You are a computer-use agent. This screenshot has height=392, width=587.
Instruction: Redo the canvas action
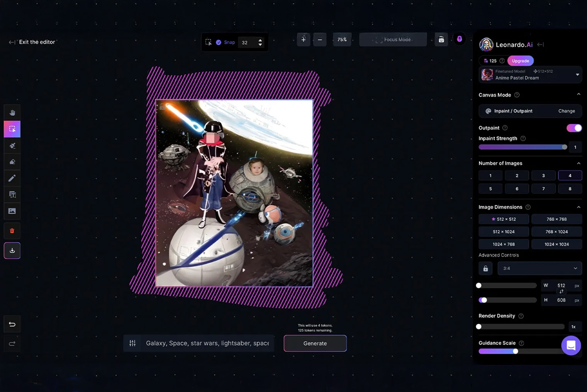point(12,343)
